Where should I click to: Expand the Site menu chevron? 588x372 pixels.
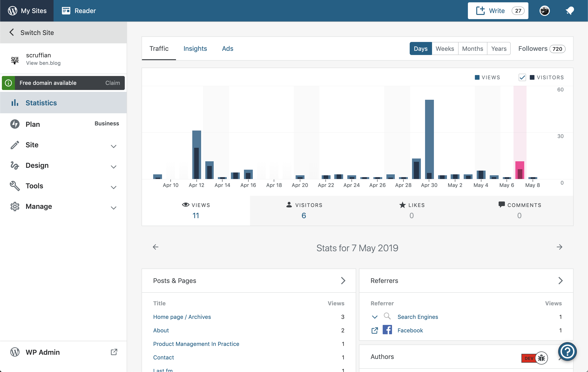tap(114, 146)
